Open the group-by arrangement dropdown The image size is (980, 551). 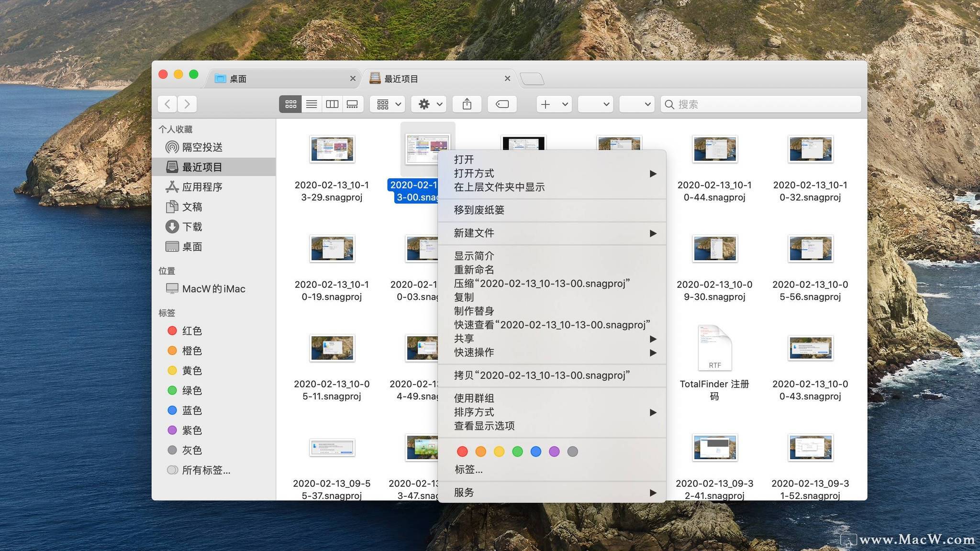point(388,104)
